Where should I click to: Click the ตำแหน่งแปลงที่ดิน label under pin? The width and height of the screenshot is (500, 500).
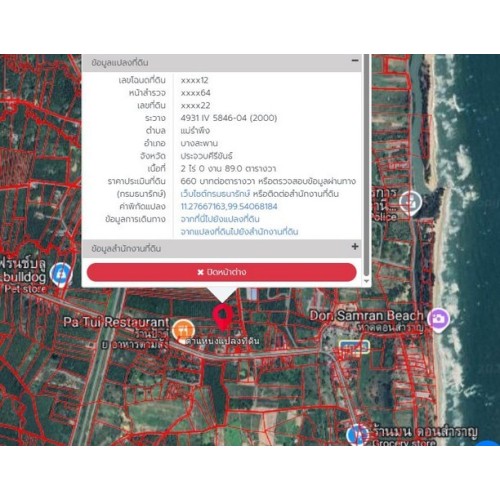tap(222, 341)
